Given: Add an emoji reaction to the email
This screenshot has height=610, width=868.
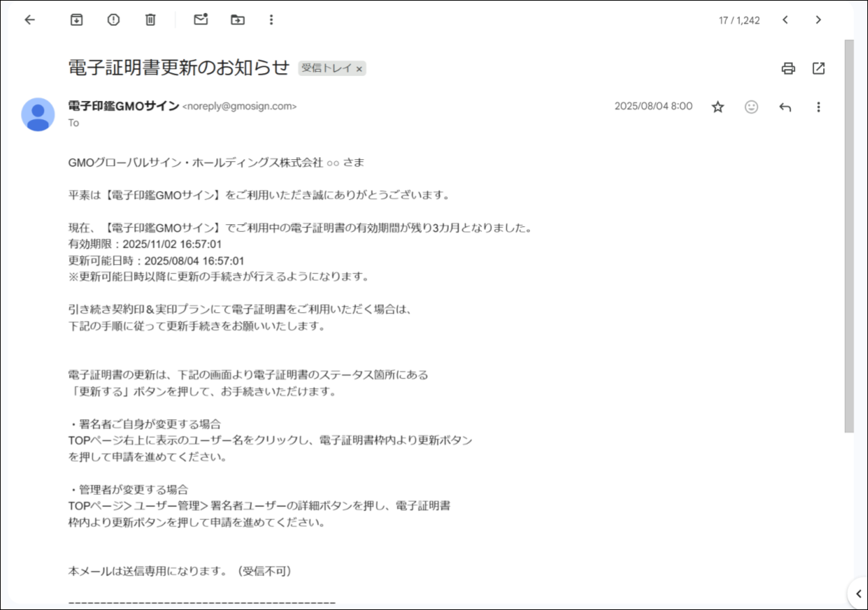Looking at the screenshot, I should pyautogui.click(x=751, y=106).
